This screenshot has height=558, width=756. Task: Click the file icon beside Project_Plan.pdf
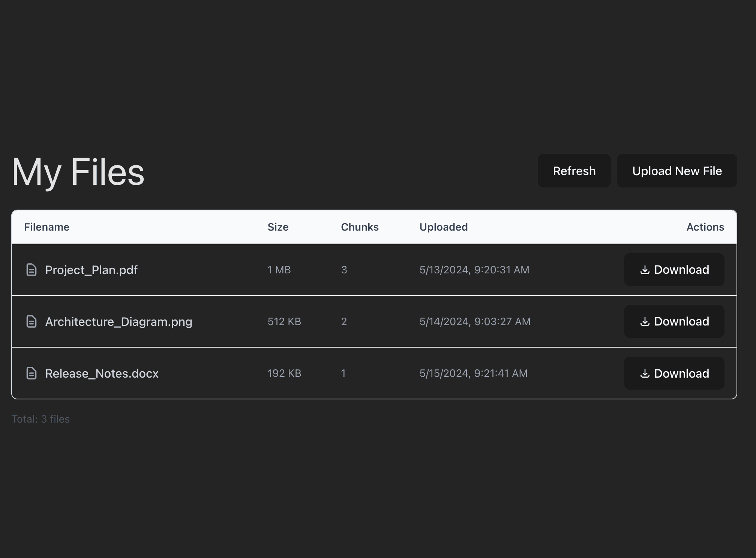click(31, 270)
